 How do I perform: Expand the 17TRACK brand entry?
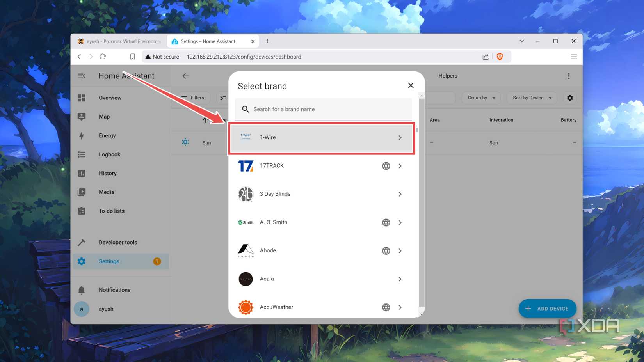[x=400, y=166]
